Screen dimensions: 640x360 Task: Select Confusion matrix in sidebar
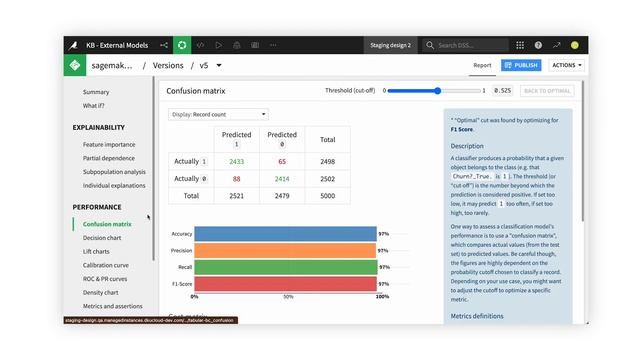[107, 224]
